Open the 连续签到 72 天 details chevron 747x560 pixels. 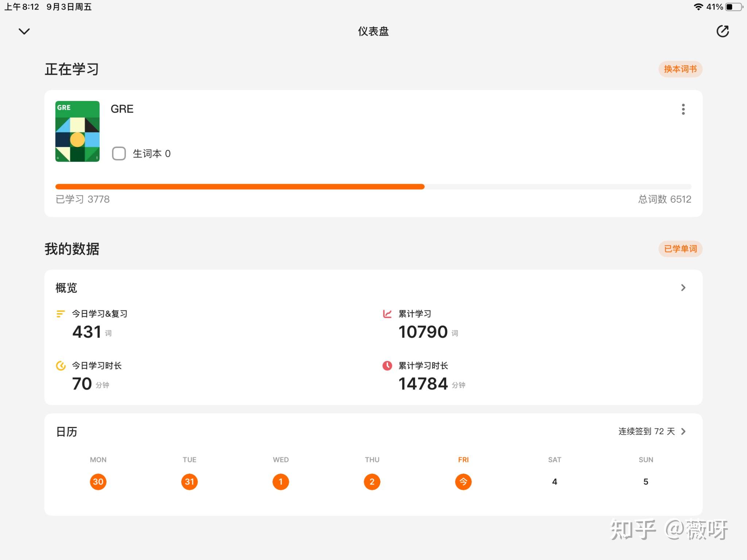pyautogui.click(x=684, y=431)
